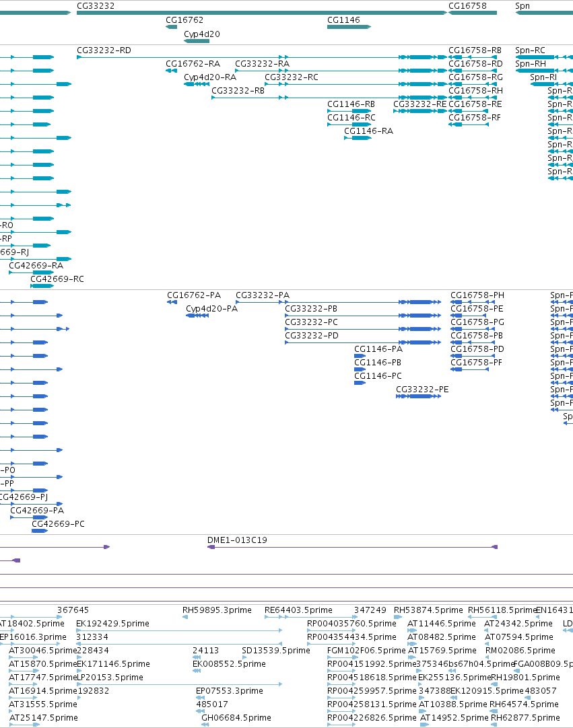Select transcript Spn-RH

click(544, 71)
